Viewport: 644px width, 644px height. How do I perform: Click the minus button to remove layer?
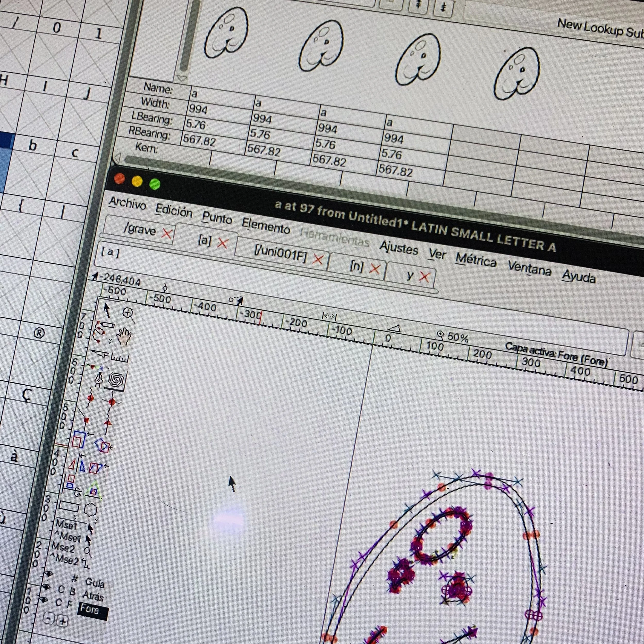49,619
